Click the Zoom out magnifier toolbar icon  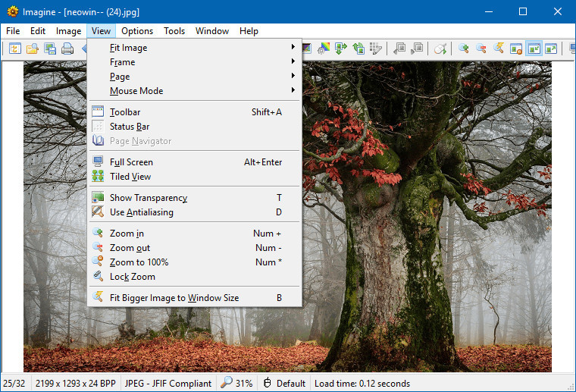tap(481, 49)
